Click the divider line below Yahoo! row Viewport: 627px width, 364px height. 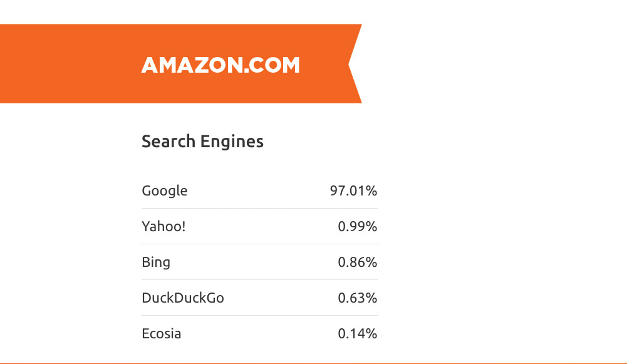259,244
